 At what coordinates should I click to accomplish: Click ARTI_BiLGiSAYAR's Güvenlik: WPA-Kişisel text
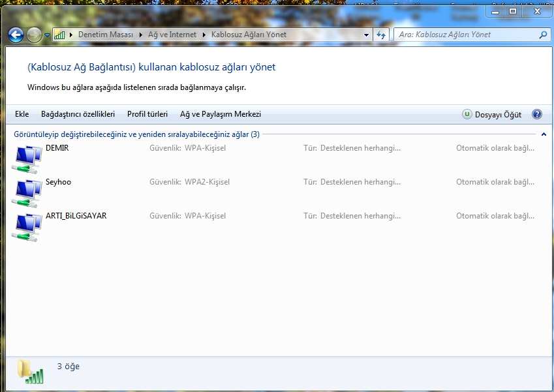[188, 216]
